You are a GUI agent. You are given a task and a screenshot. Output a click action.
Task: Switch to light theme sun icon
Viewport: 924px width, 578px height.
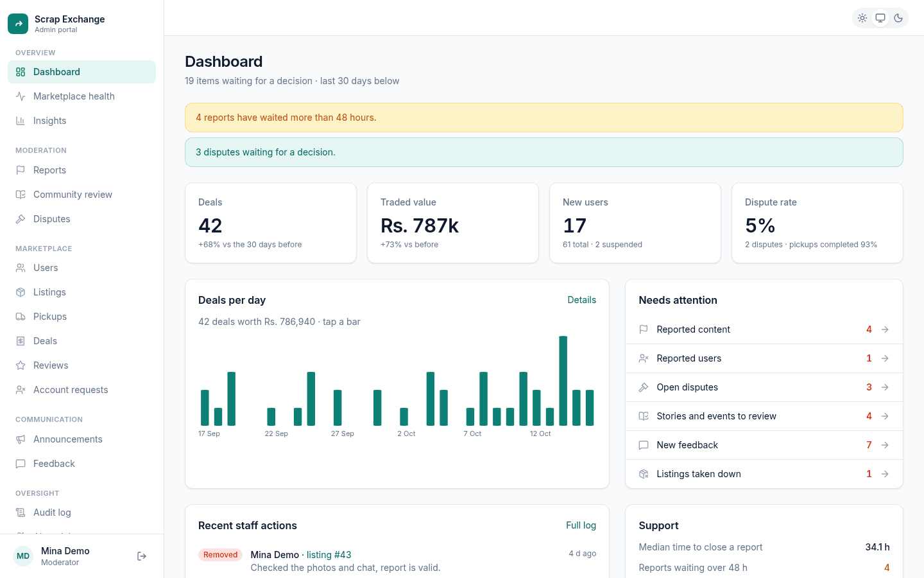[862, 18]
